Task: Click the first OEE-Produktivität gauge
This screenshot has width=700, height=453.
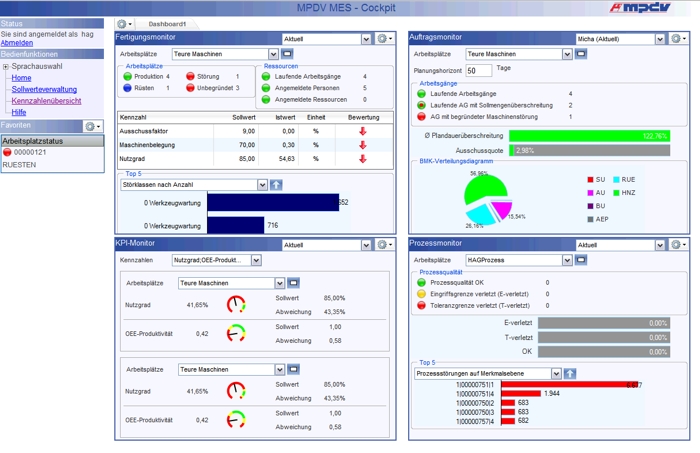Action: point(236,333)
